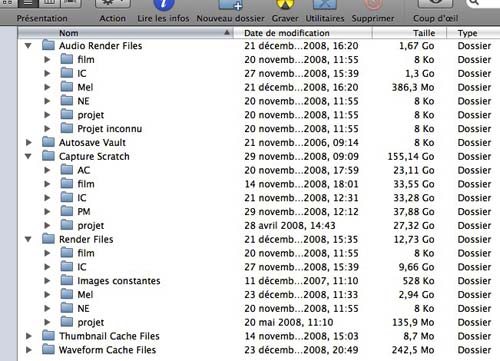
Task: Select the Thumbnail Cache Files folder icon
Action: tap(48, 335)
